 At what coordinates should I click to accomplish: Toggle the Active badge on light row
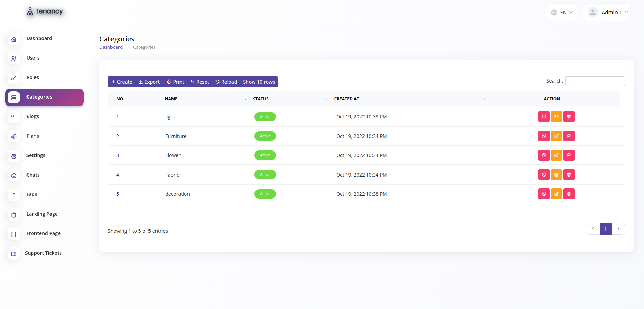(265, 117)
